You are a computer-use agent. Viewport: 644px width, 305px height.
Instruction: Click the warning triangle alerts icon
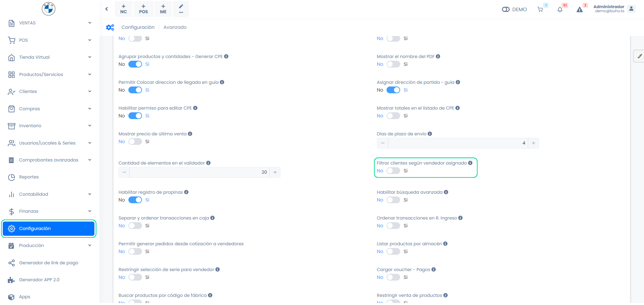tap(579, 9)
